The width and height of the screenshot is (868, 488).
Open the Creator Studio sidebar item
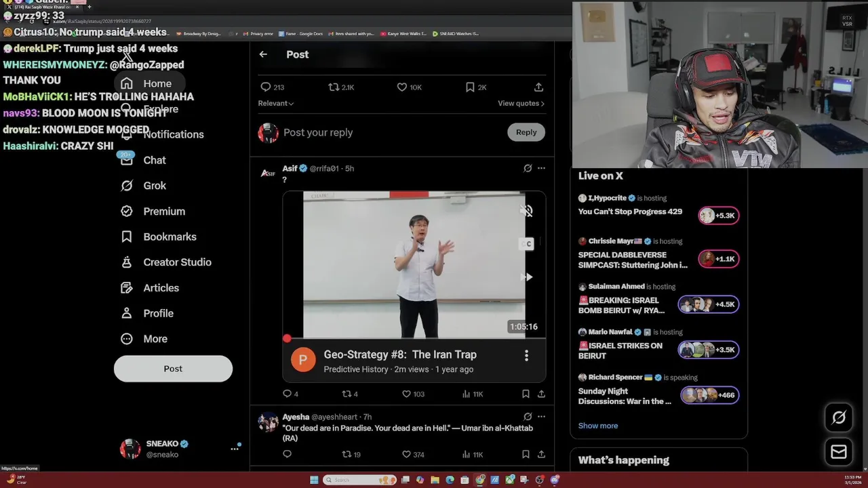click(x=166, y=262)
